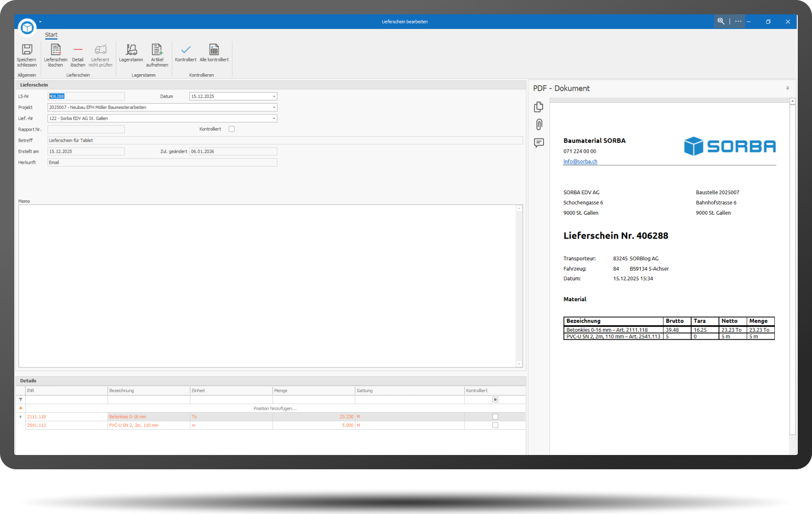
Task: Click the Artikel aufnehmen icon
Action: (157, 49)
